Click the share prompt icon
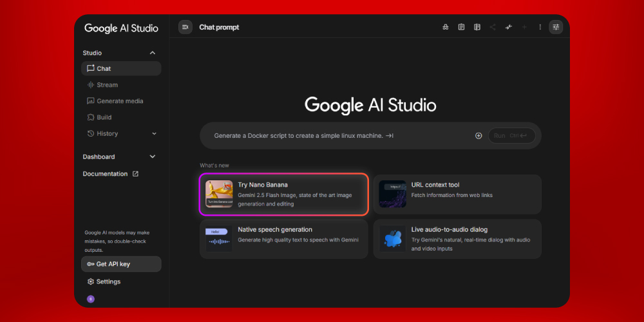Screen dimensions: 644x322 (493, 27)
